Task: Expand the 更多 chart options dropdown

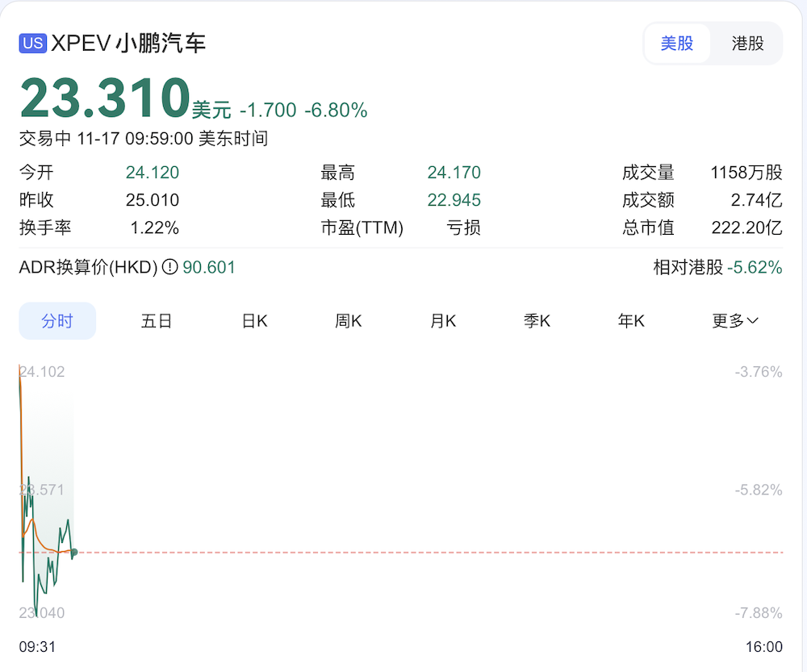Action: (735, 320)
